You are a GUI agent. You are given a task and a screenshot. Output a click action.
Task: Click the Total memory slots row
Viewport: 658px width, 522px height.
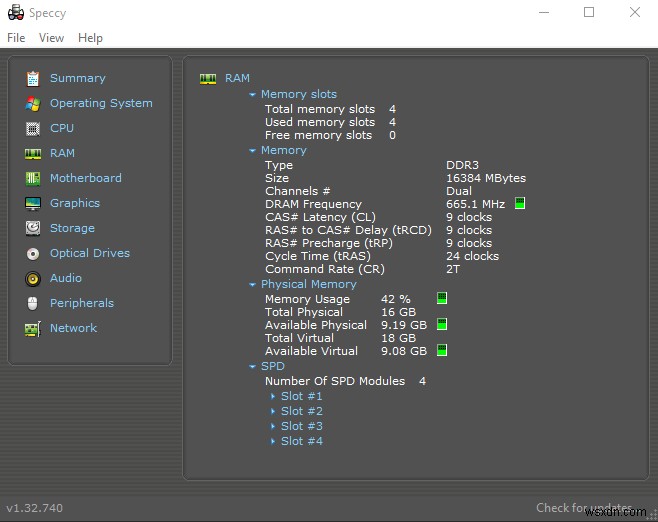click(330, 109)
